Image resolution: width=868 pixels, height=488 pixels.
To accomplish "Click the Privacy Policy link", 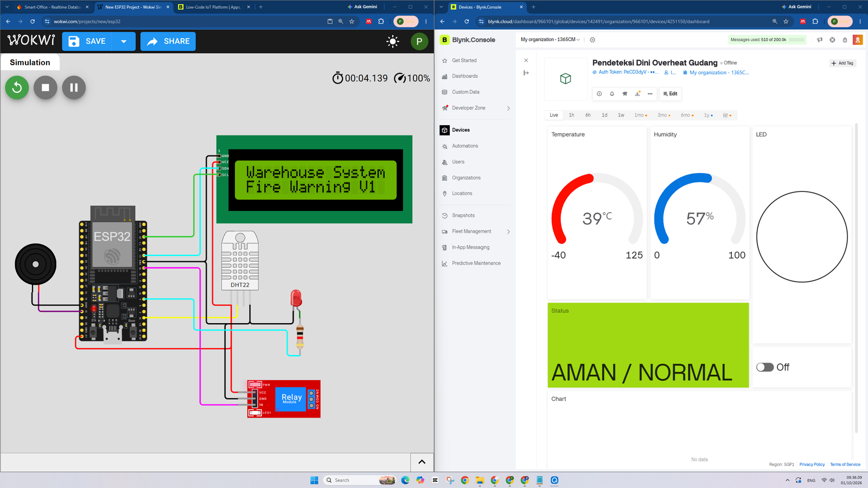I will click(x=812, y=464).
